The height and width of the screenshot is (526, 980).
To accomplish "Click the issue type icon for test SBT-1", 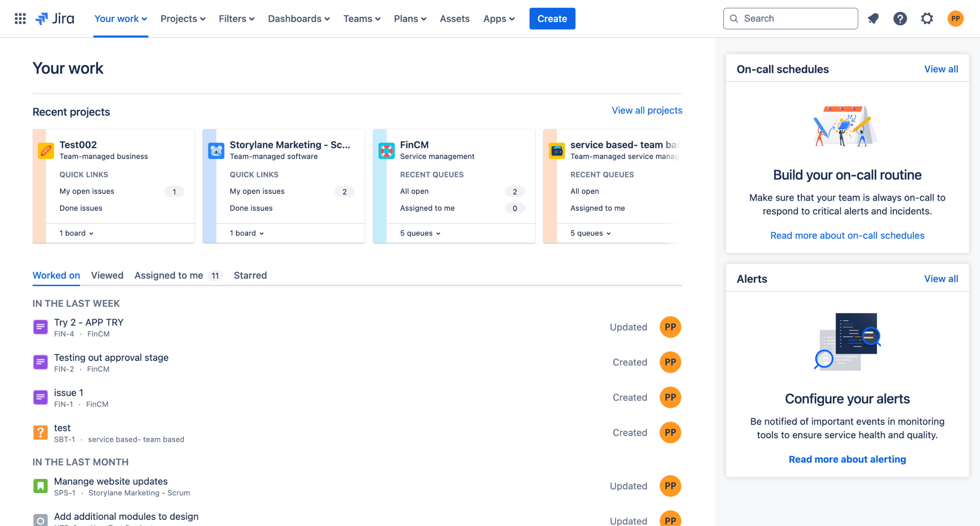I will pos(40,433).
